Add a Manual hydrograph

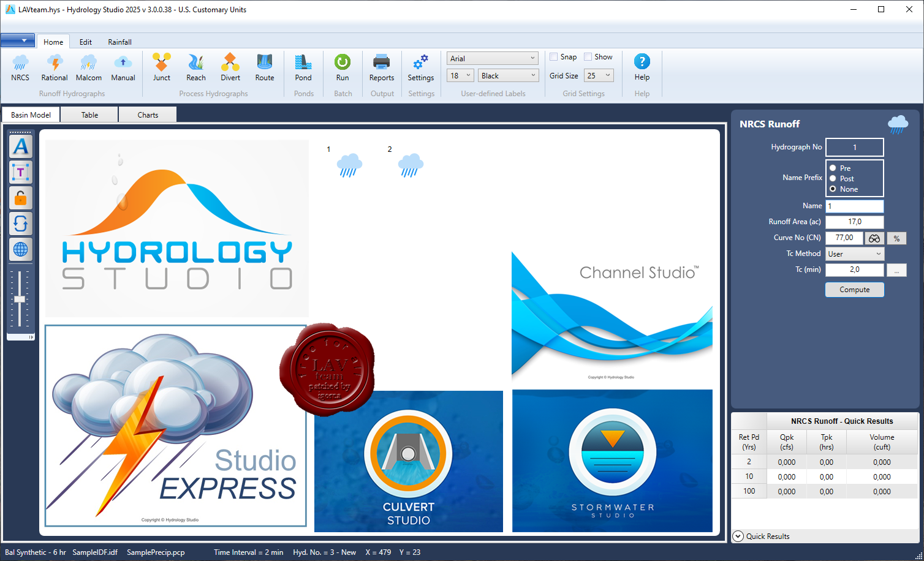[123, 67]
